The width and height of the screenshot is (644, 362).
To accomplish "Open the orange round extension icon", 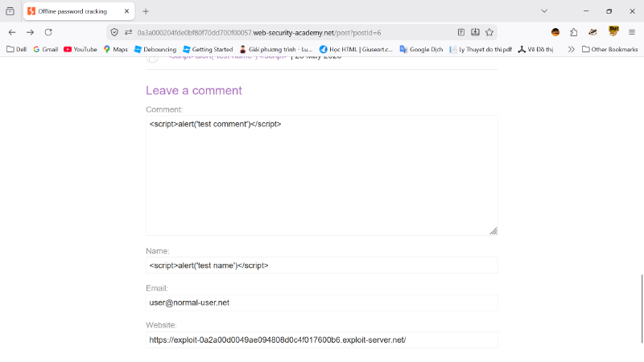I will pos(555,32).
